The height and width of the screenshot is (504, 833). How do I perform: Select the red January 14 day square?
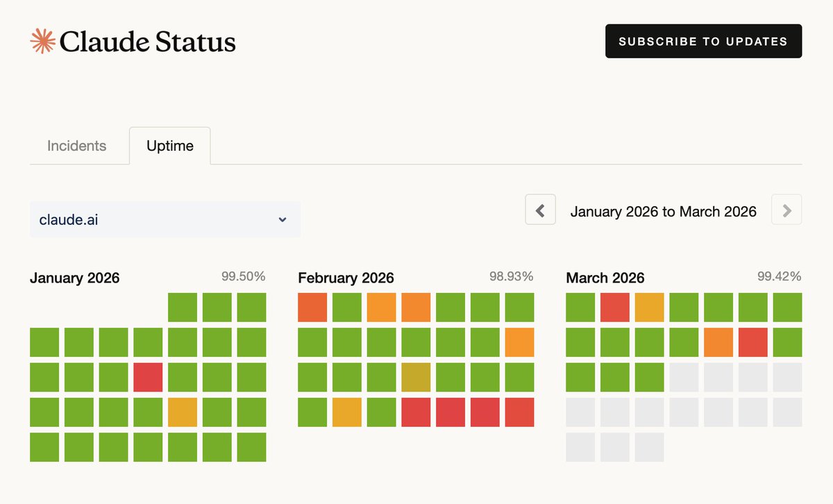148,377
